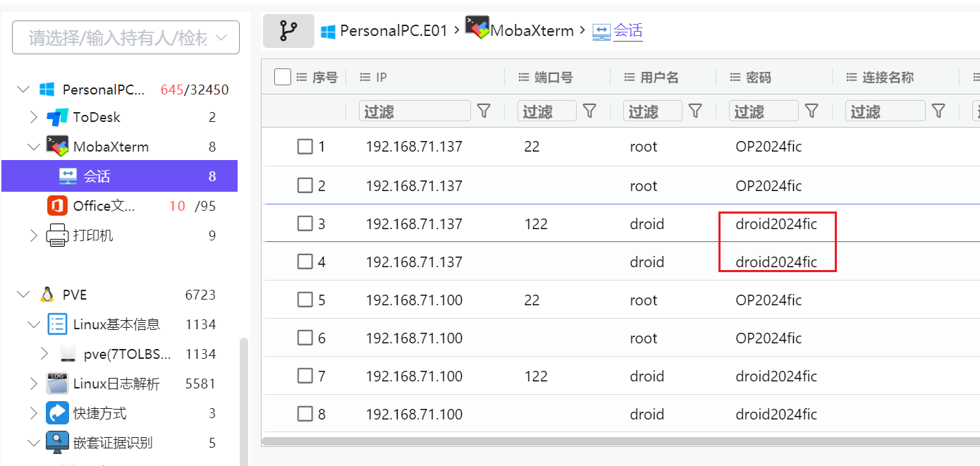Click the ToDesk icon in sidebar

coord(57,117)
